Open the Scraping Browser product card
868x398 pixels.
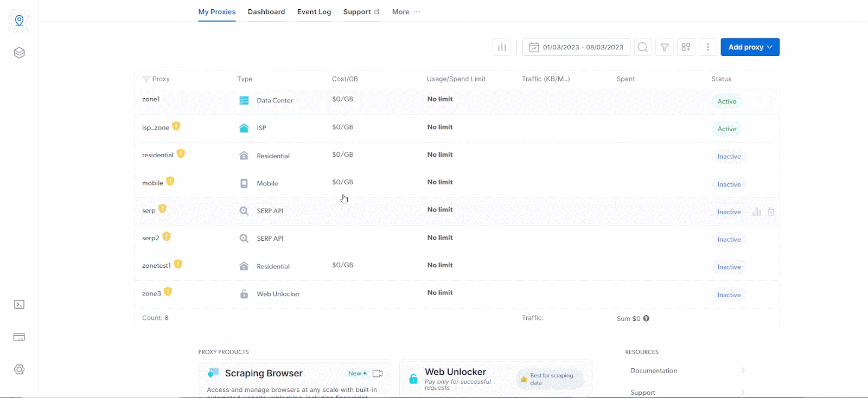coord(295,378)
